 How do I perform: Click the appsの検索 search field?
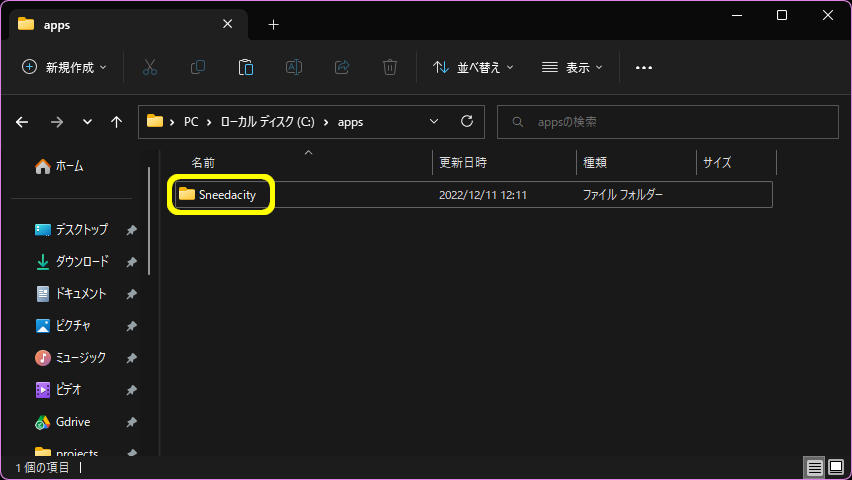pos(668,122)
